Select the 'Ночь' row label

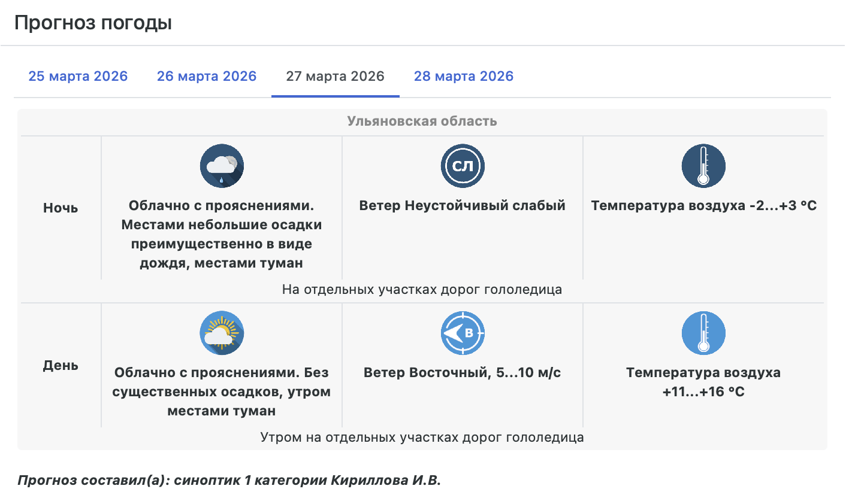point(61,208)
